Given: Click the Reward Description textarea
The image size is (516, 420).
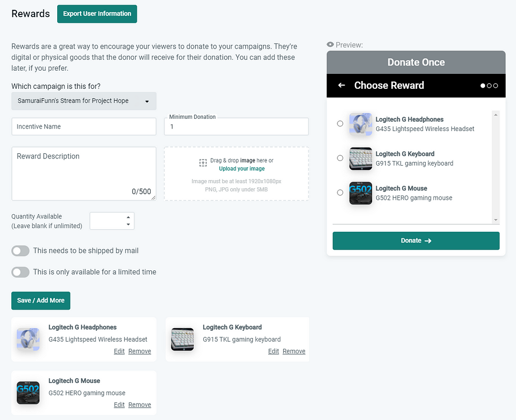Looking at the screenshot, I should 84,173.
